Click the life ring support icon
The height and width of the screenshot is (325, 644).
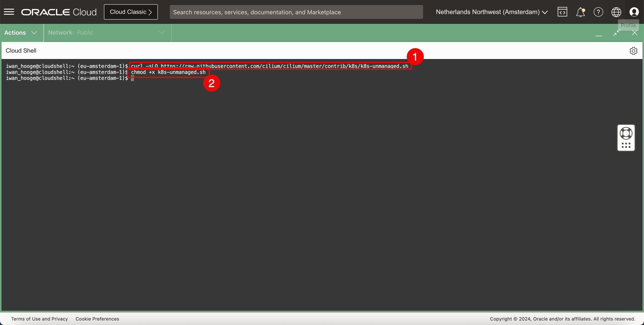click(x=626, y=133)
